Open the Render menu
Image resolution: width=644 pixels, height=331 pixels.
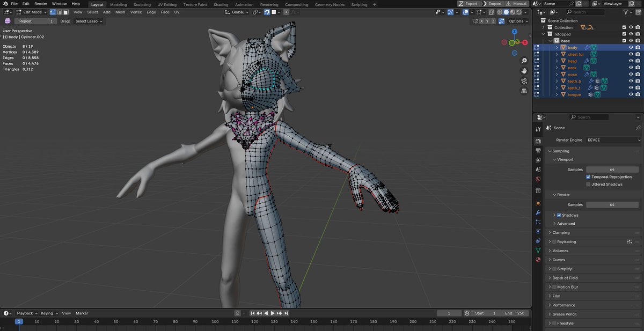pos(40,4)
